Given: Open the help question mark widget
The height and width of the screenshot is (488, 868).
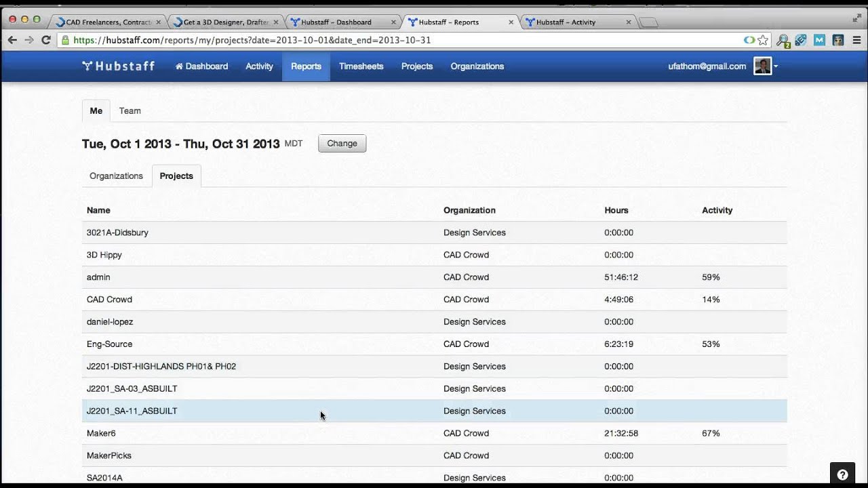Looking at the screenshot, I should [842, 474].
